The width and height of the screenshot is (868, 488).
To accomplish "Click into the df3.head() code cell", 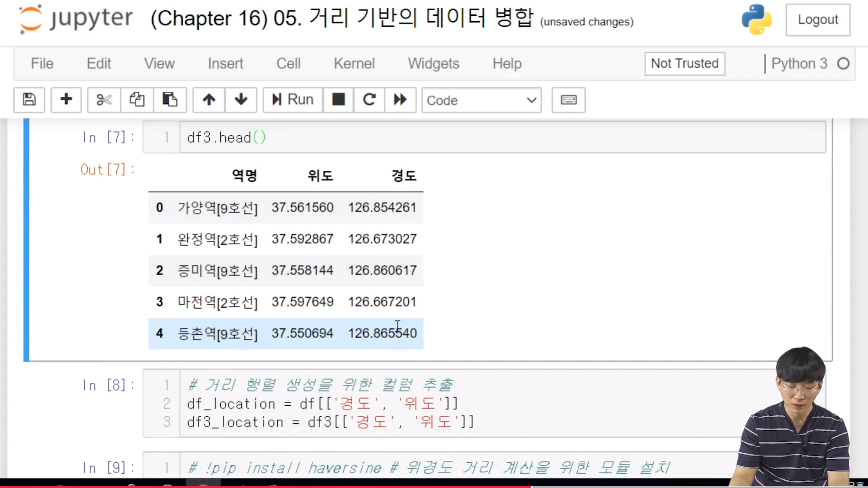I will (497, 137).
